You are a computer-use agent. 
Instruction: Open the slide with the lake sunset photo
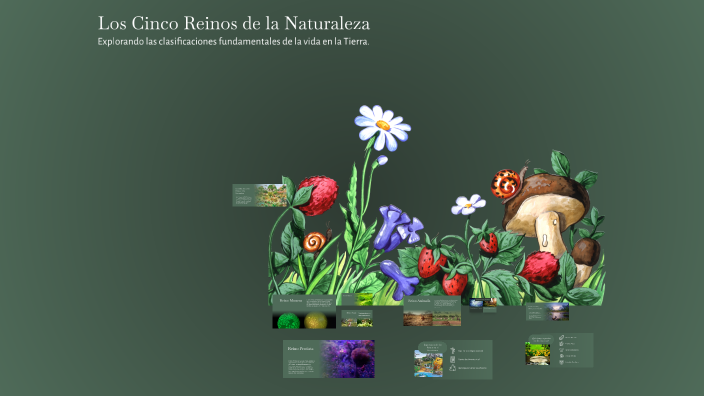(547, 312)
